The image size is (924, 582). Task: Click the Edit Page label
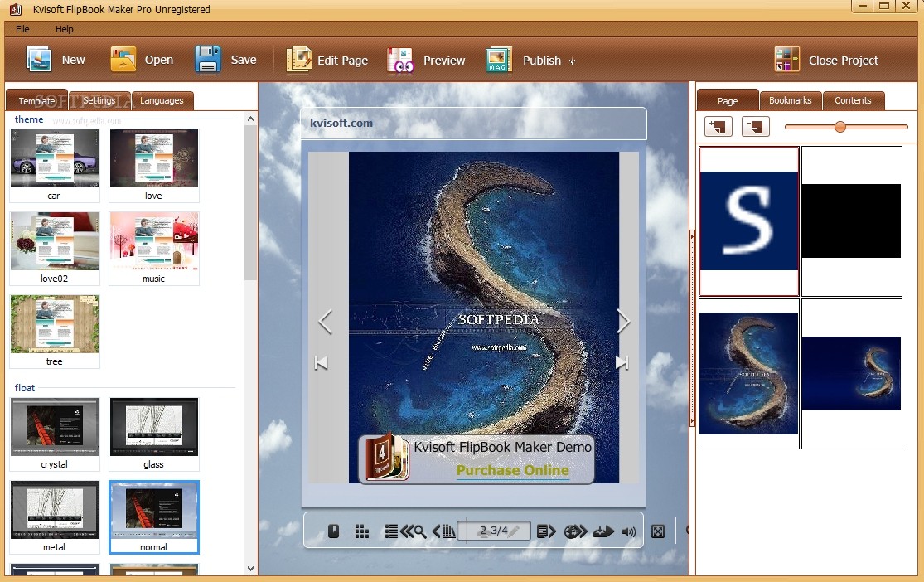[x=342, y=61]
